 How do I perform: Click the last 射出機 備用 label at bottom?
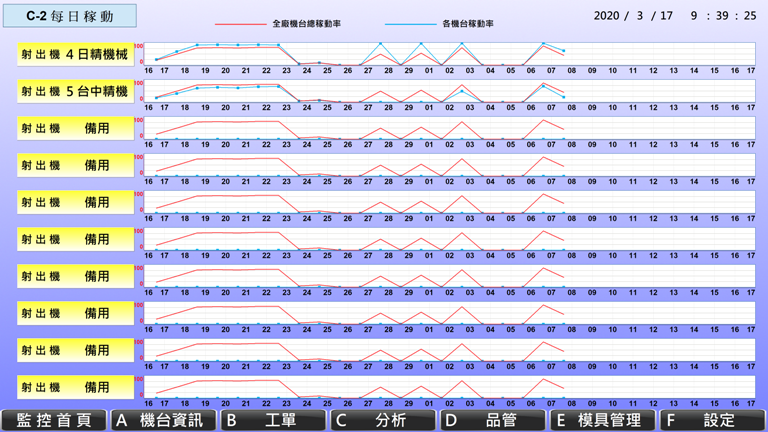pos(76,387)
